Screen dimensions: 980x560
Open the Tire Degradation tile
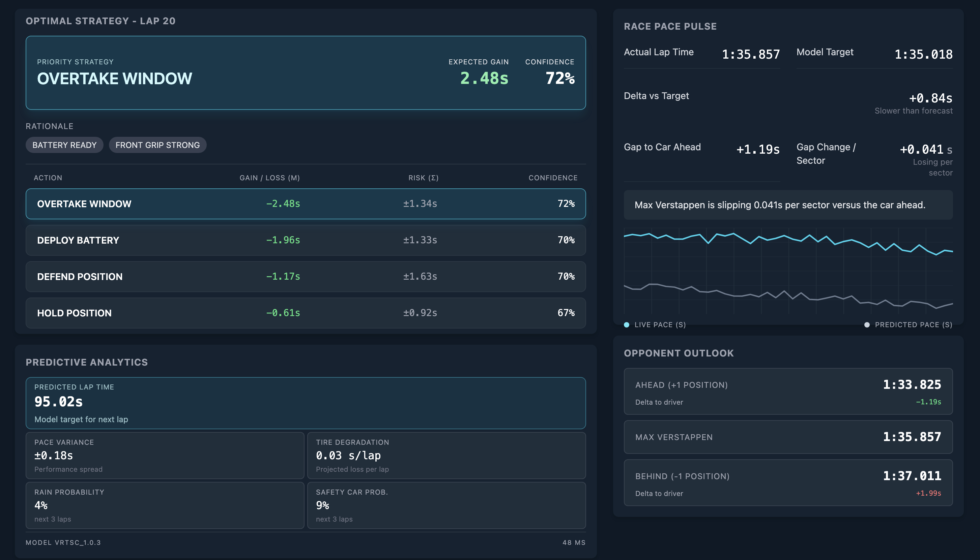click(446, 456)
